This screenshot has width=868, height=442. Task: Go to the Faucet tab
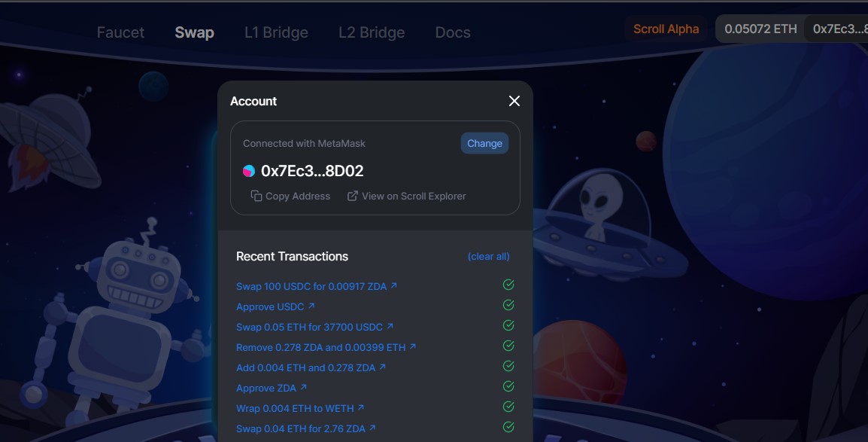coord(120,32)
